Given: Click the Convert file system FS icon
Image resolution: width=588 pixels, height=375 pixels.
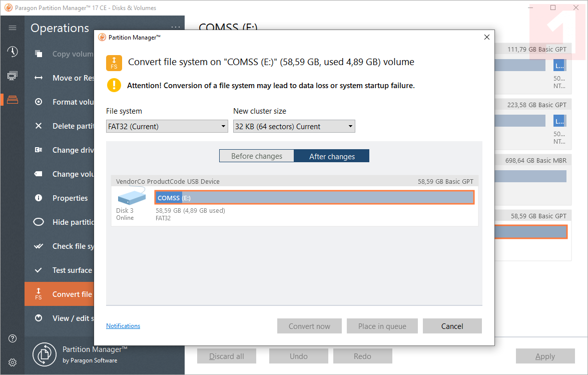Looking at the screenshot, I should [39, 294].
